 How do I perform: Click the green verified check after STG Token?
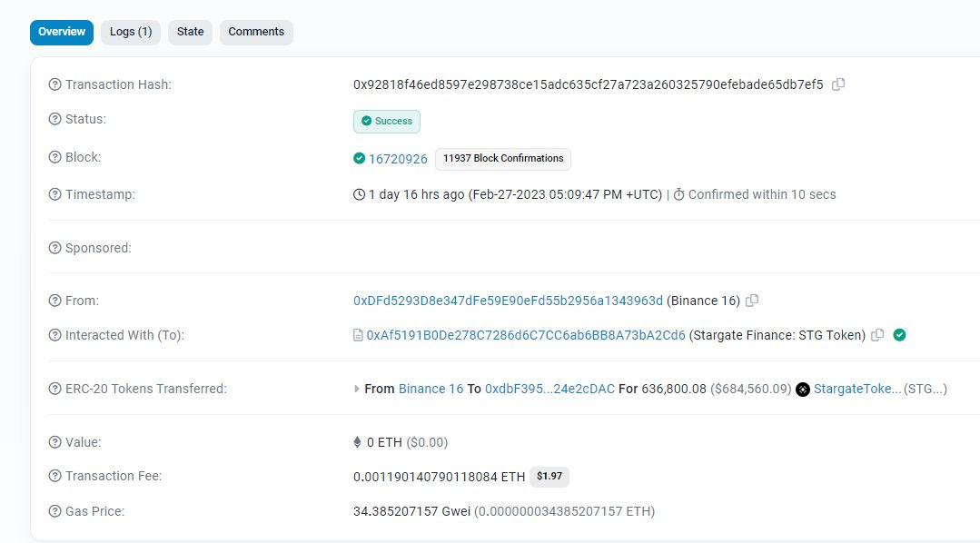[x=899, y=335]
